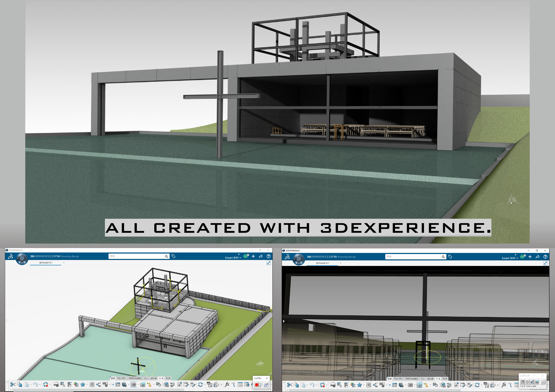Image resolution: width=555 pixels, height=392 pixels.
Task: Select the Copy icon in left toolbar
Action: pyautogui.click(x=20, y=385)
